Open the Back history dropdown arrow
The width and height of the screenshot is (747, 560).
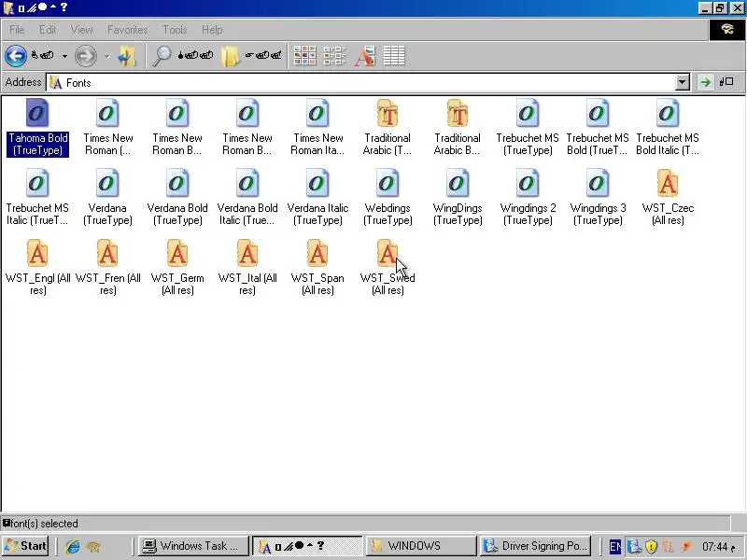tap(64, 56)
